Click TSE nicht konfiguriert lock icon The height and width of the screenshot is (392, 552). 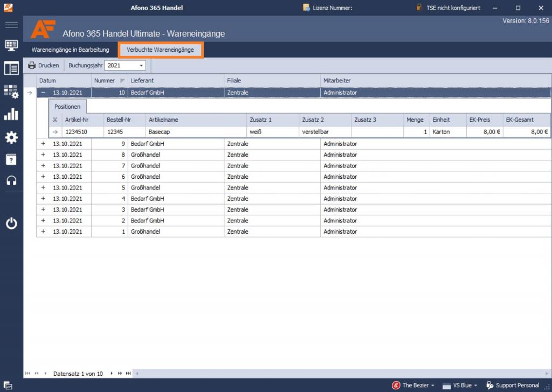[x=419, y=7]
